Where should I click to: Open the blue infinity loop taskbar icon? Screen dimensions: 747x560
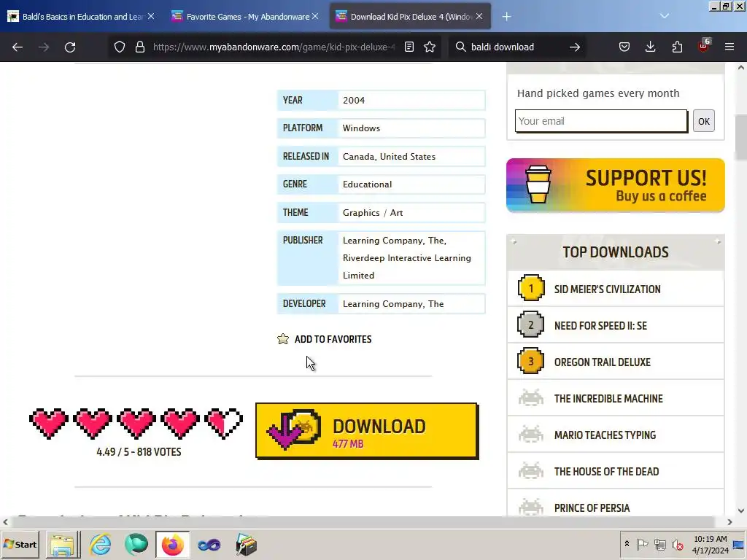pos(209,544)
